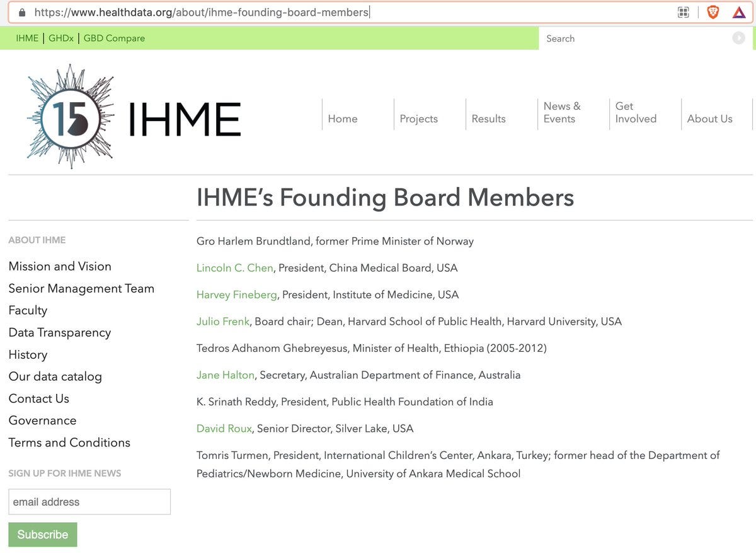This screenshot has width=756, height=553.
Task: Open the News & Events nav item
Action: pyautogui.click(x=562, y=112)
